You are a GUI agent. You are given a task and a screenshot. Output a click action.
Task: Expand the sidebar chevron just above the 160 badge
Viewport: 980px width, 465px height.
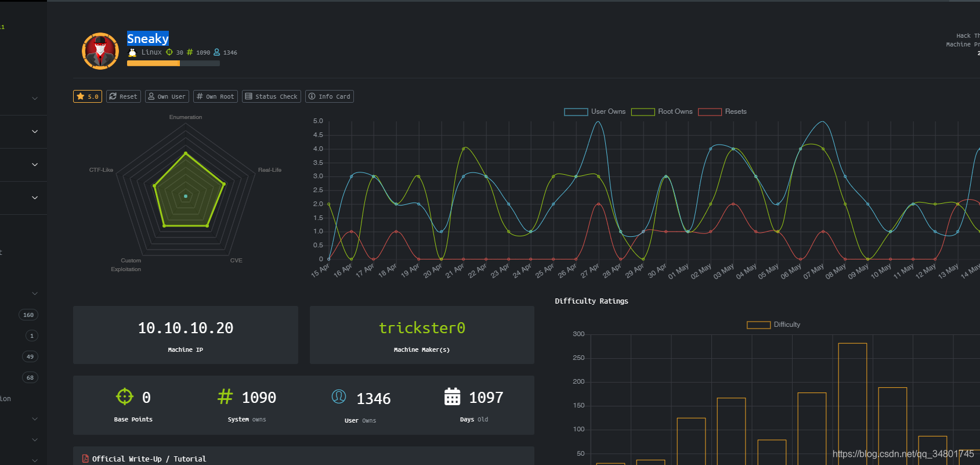coord(35,293)
